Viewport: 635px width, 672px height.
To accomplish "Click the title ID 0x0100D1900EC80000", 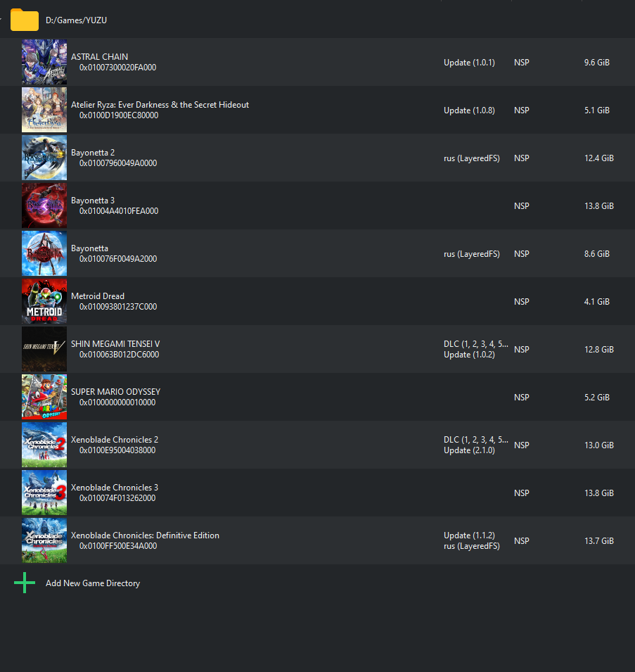I will click(x=119, y=115).
